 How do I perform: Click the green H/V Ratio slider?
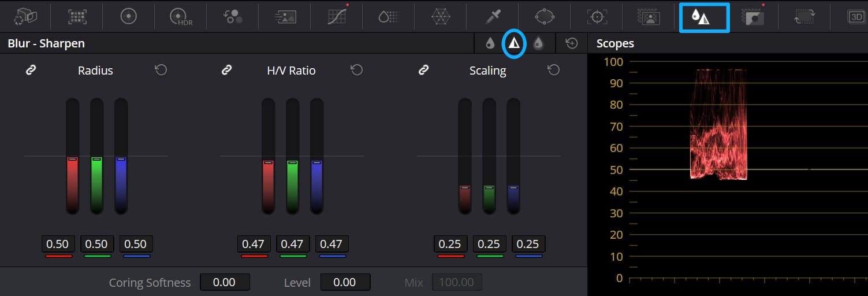[x=292, y=156]
